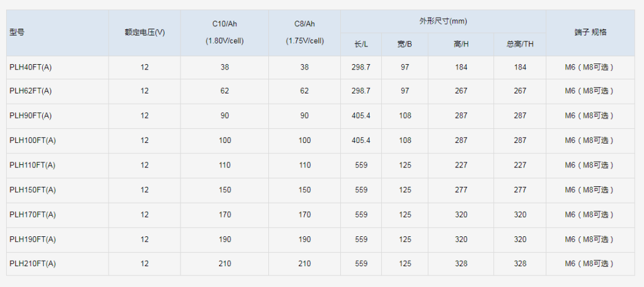644x287 pixels.
Task: Select C10 value 210 in PLH210FT(A) row
Action: click(x=224, y=264)
